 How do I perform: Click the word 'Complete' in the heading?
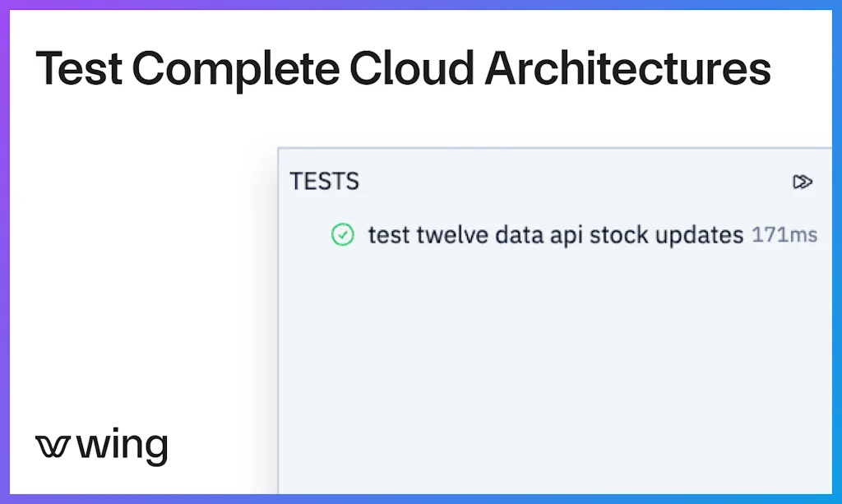point(235,71)
